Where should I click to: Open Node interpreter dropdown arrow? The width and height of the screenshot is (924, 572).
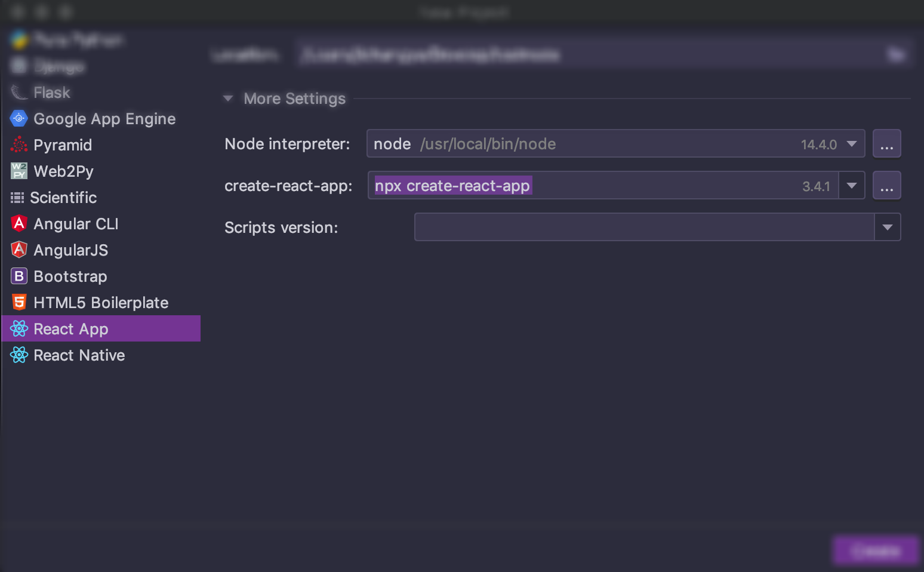(x=852, y=144)
